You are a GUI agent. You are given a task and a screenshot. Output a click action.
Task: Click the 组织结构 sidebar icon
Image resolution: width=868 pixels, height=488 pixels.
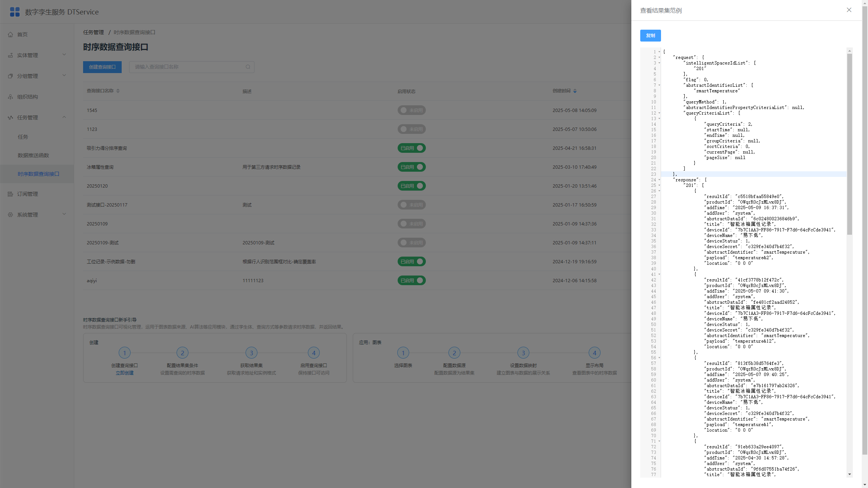[x=10, y=97]
